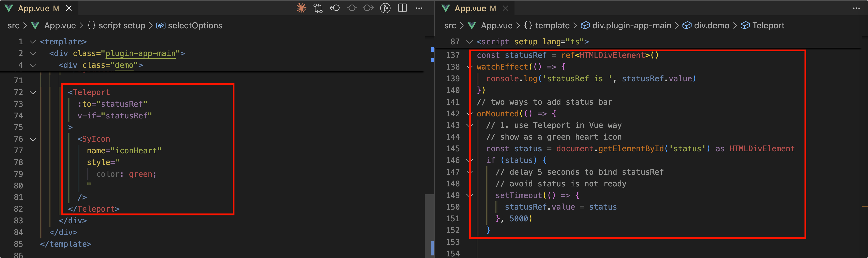The height and width of the screenshot is (258, 868).
Task: Open the circled git graph icon
Action: click(385, 8)
